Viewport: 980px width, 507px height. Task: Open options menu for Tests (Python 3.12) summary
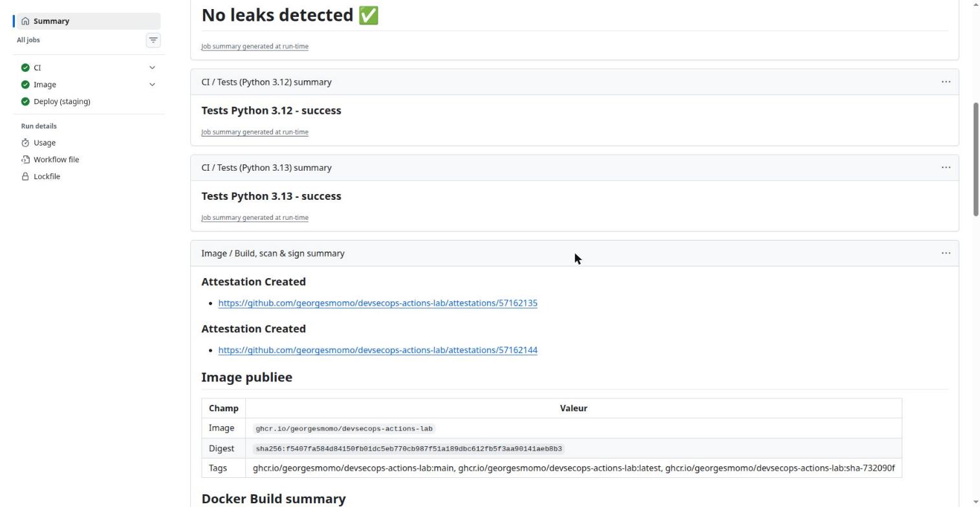[946, 82]
